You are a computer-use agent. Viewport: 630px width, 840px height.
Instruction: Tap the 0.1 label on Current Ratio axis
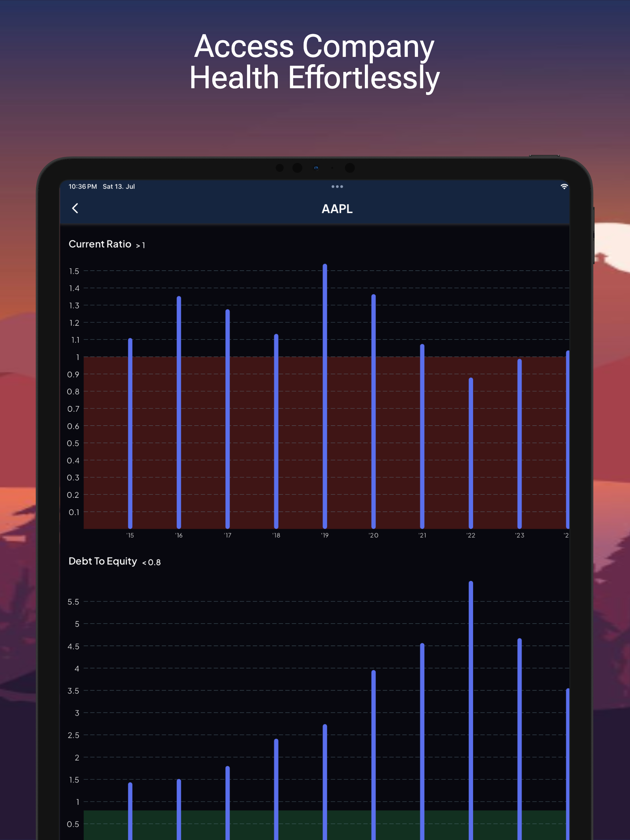click(74, 512)
